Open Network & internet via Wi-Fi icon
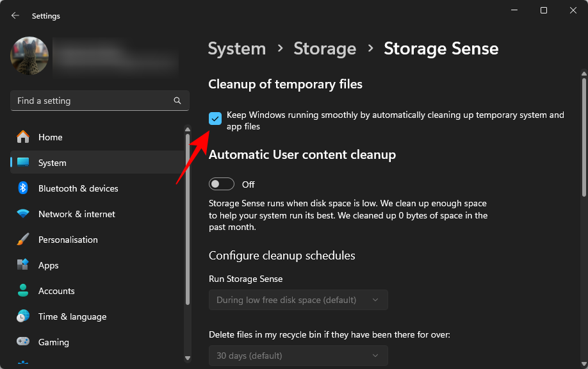588x369 pixels. pyautogui.click(x=23, y=214)
